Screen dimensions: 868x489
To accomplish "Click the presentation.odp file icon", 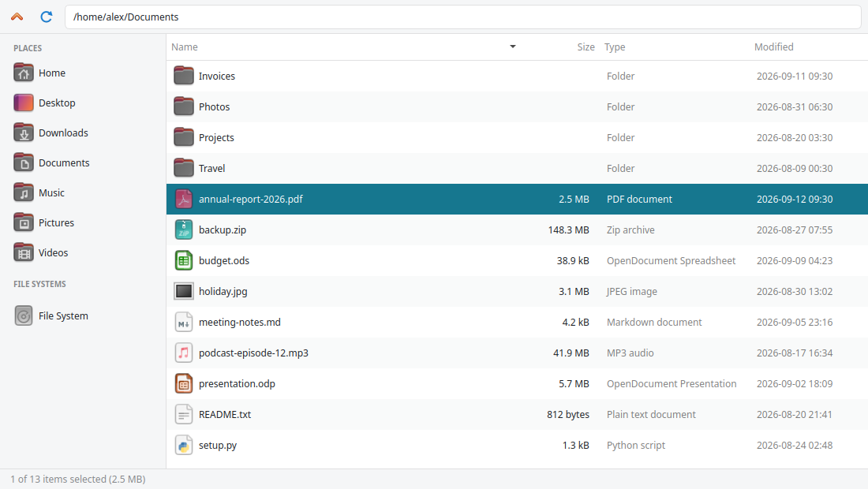I will pos(183,383).
